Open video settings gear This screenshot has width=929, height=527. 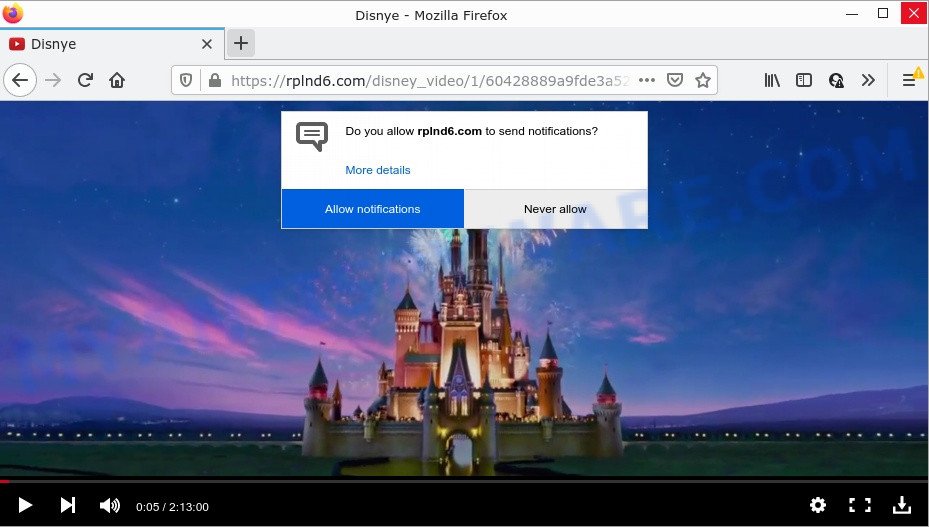818,505
